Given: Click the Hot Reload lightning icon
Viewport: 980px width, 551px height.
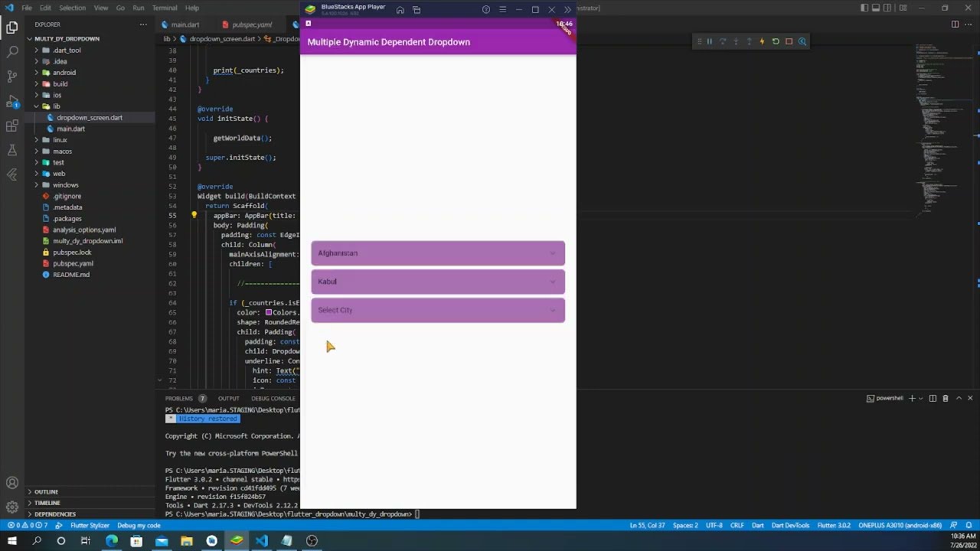Looking at the screenshot, I should (762, 41).
